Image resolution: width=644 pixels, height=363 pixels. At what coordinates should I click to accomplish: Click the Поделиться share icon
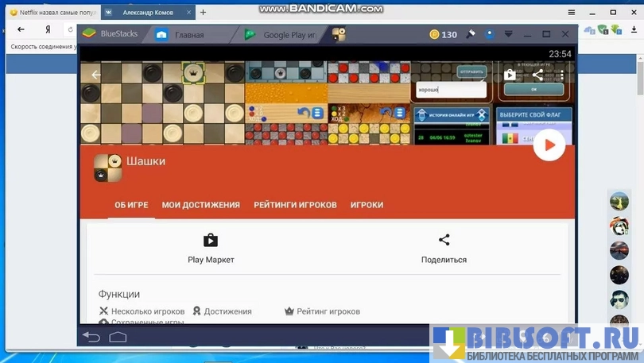pyautogui.click(x=444, y=241)
